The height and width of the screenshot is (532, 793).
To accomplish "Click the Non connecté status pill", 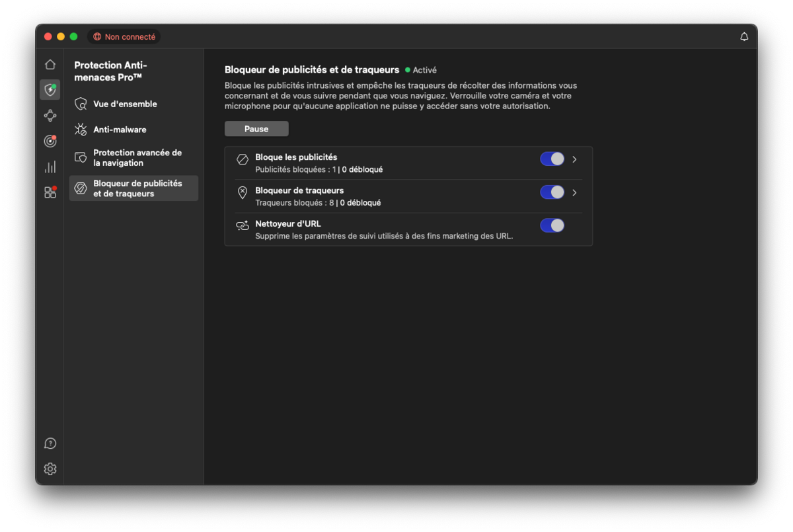I will pyautogui.click(x=124, y=37).
